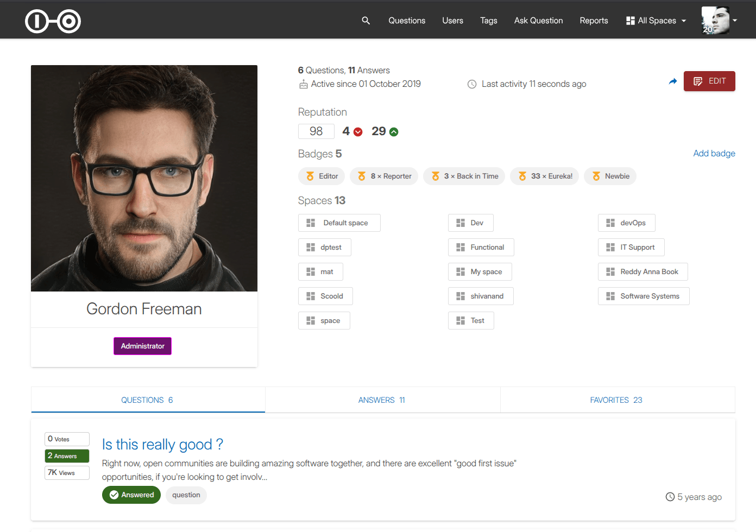The image size is (756, 532).
Task: Click the red EDIT button
Action: [x=709, y=81]
